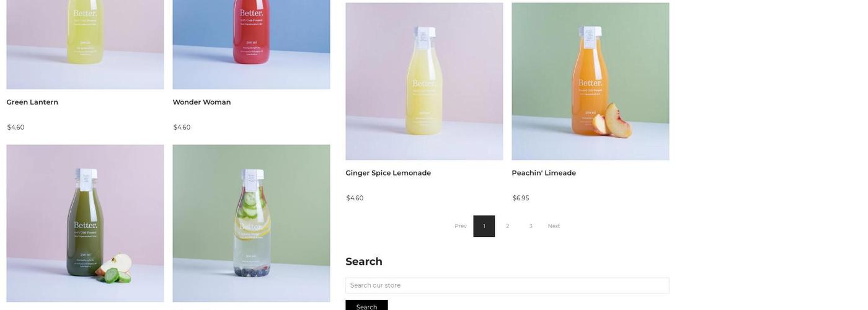This screenshot has height=310, width=868.
Task: Open the Wonder Woman product link
Action: tap(201, 102)
